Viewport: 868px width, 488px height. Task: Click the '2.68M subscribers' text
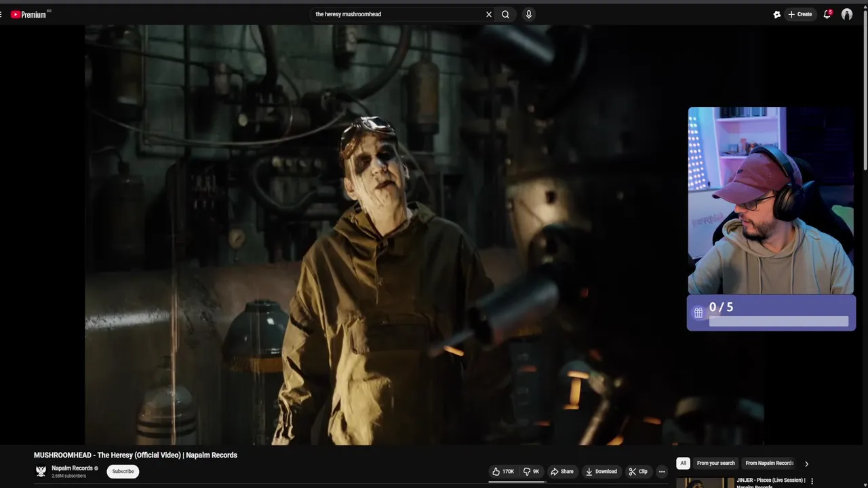68,476
